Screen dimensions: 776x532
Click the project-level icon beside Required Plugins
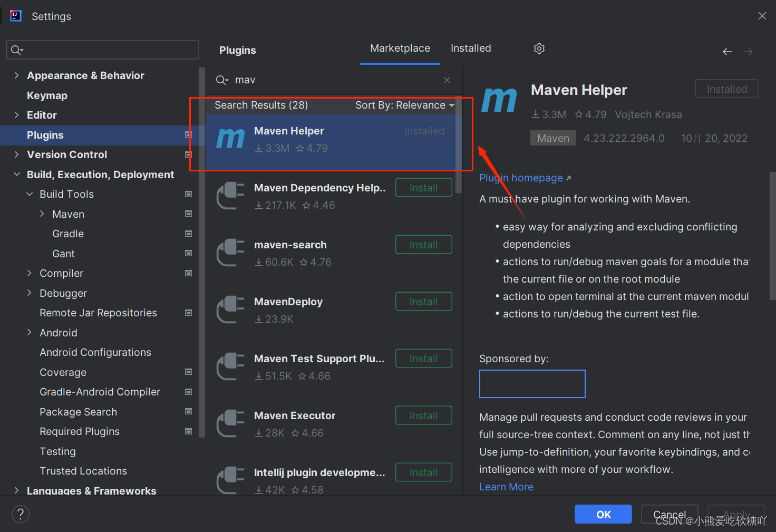[188, 431]
